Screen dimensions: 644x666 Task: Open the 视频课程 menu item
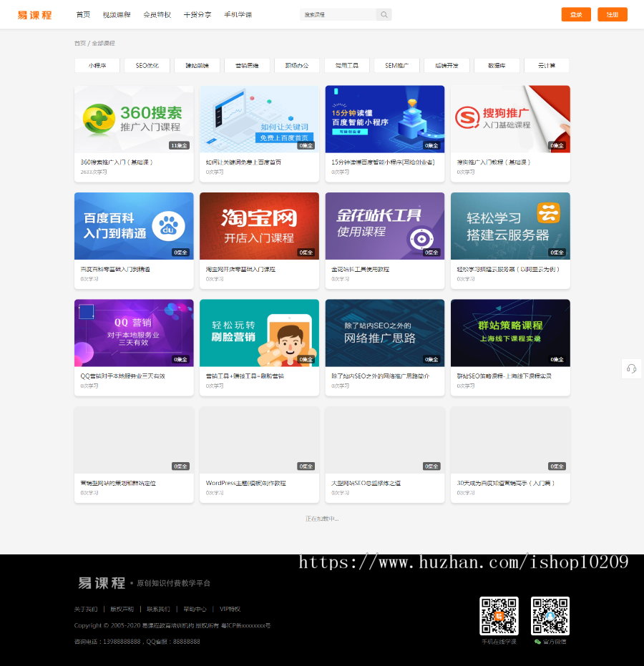click(117, 15)
